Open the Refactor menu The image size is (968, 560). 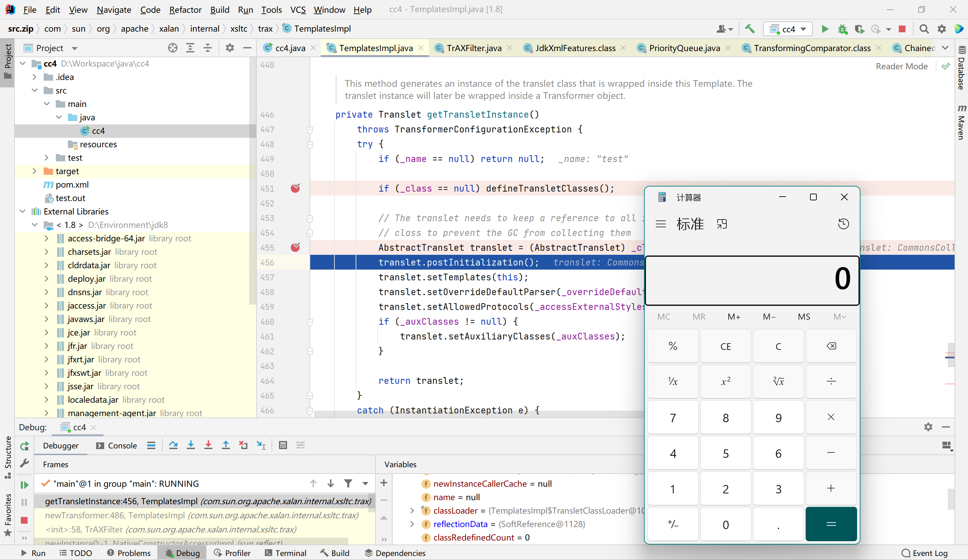pos(185,10)
